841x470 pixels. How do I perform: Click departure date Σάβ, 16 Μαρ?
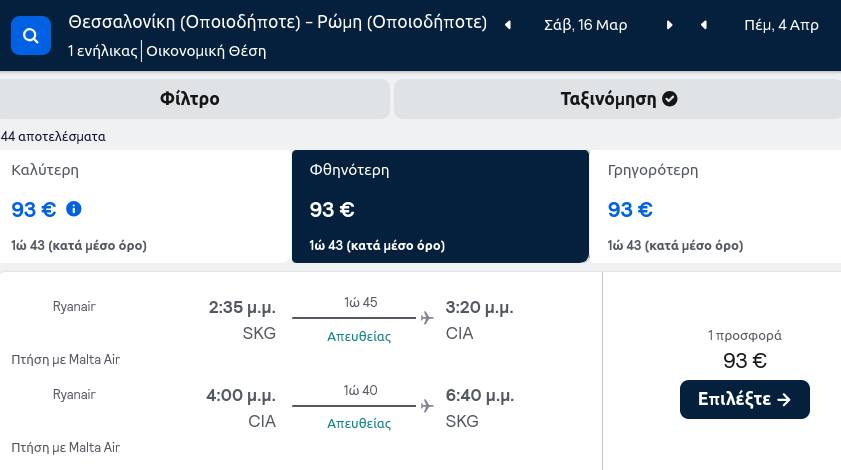coord(586,25)
